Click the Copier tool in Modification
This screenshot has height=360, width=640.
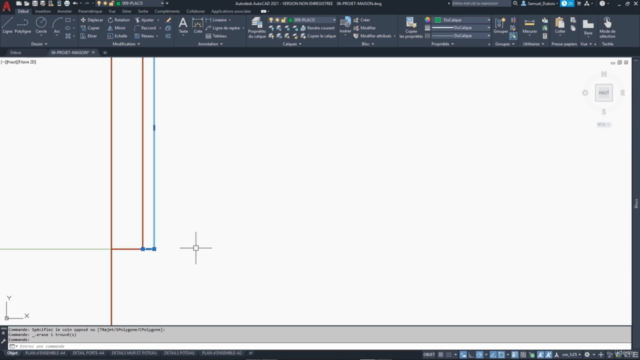tap(90, 28)
